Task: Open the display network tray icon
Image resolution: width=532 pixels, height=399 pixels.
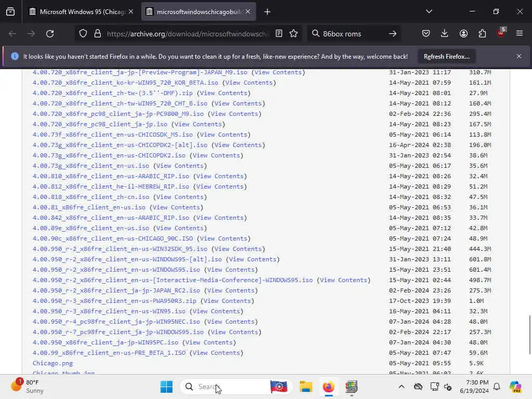Action: 434,387
